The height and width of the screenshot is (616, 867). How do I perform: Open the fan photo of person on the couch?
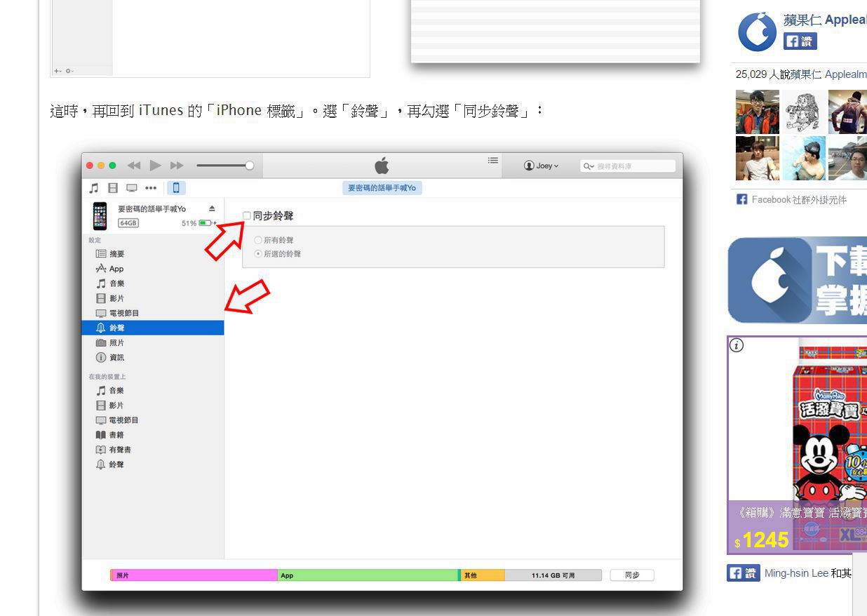click(758, 158)
